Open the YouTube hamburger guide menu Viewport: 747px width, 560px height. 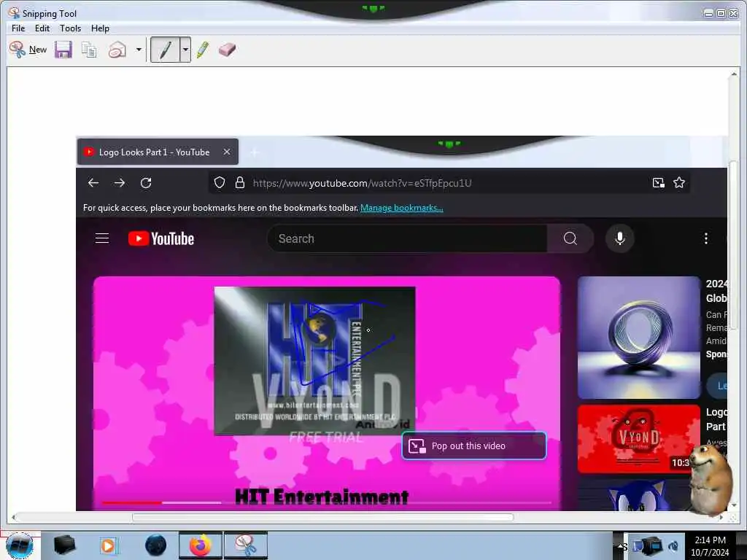102,238
